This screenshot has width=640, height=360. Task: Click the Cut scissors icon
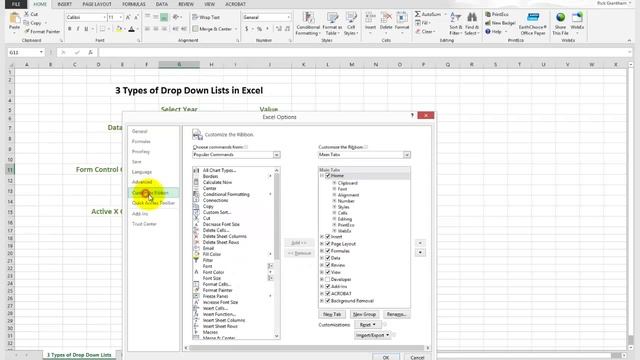pyautogui.click(x=27, y=14)
